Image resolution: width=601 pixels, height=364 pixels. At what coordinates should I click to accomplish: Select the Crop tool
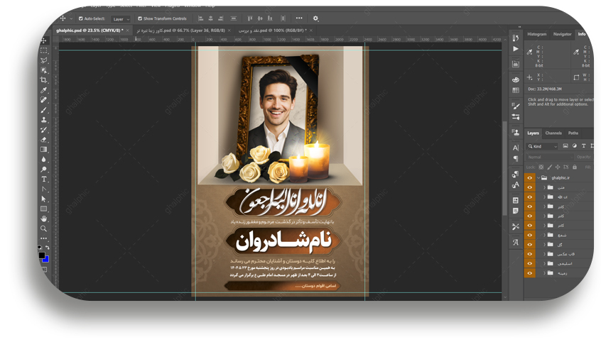click(x=44, y=80)
